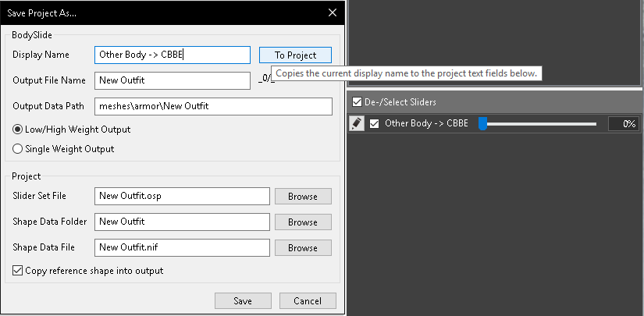The image size is (644, 316).
Task: Click the pencil edit icon for the slider
Action: [x=357, y=123]
